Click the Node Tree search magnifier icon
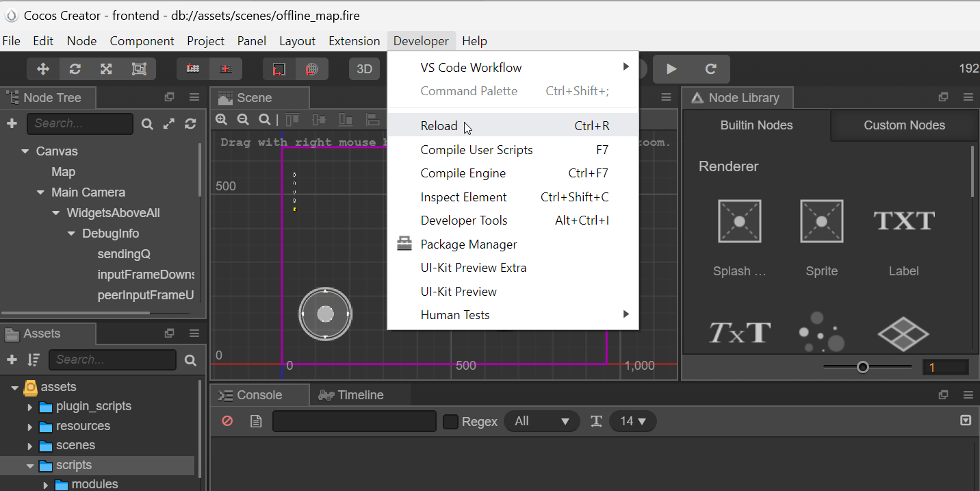This screenshot has width=980, height=491. tap(147, 124)
